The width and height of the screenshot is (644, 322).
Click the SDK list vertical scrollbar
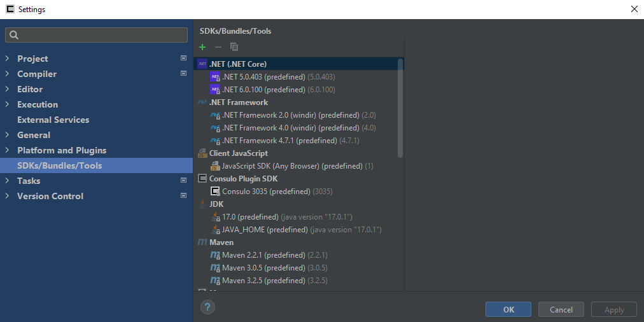click(x=400, y=108)
